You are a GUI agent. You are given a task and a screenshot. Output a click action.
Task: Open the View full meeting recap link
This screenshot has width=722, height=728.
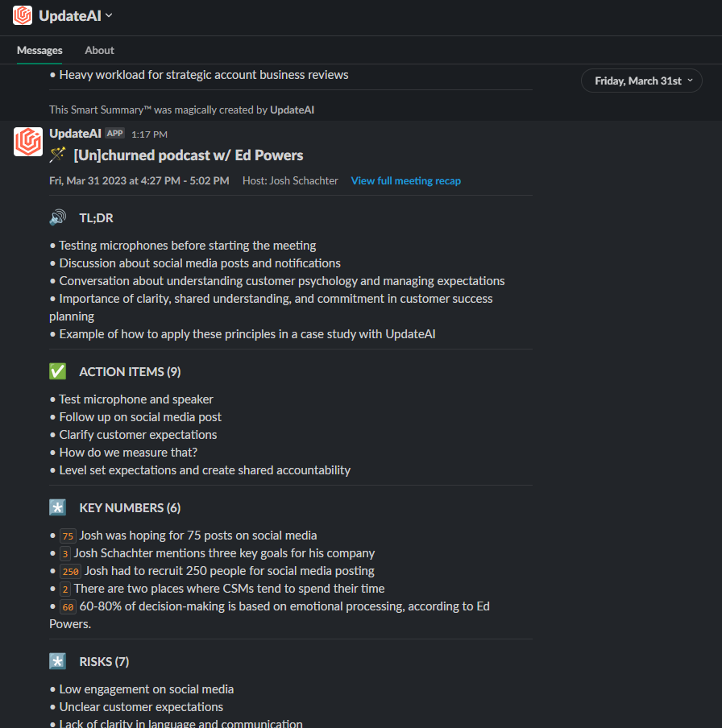click(405, 180)
